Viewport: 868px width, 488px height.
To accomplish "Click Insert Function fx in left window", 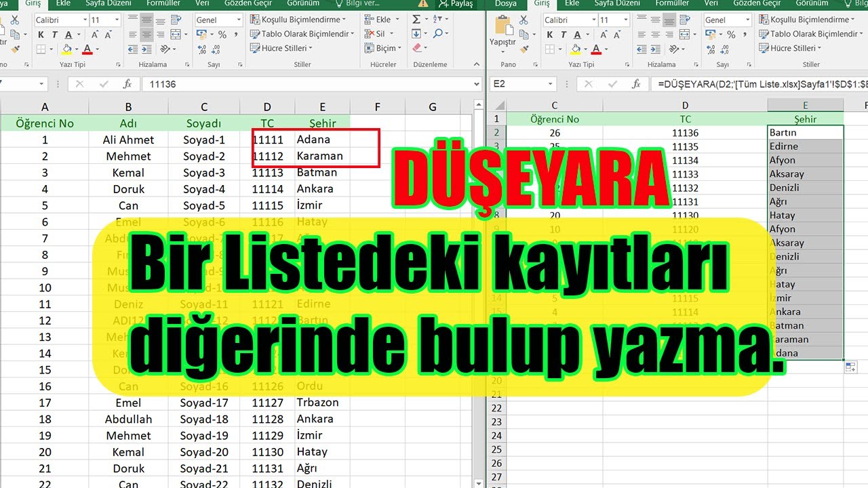I will click(127, 84).
